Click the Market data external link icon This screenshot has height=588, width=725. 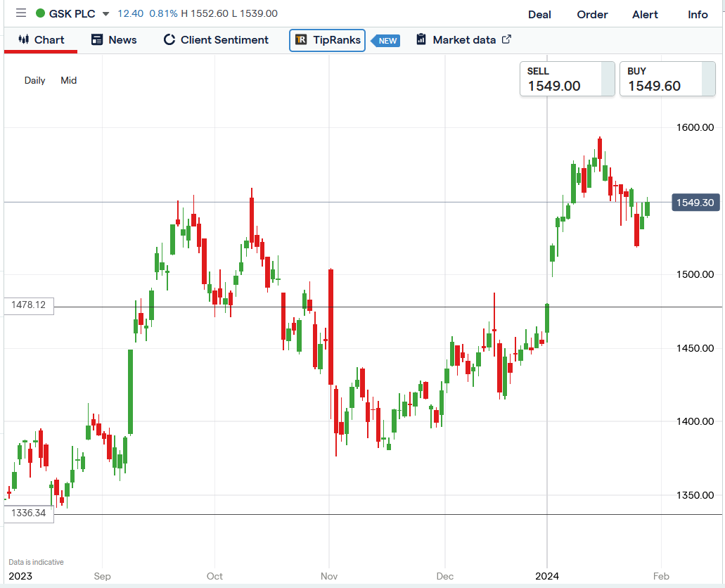point(506,39)
